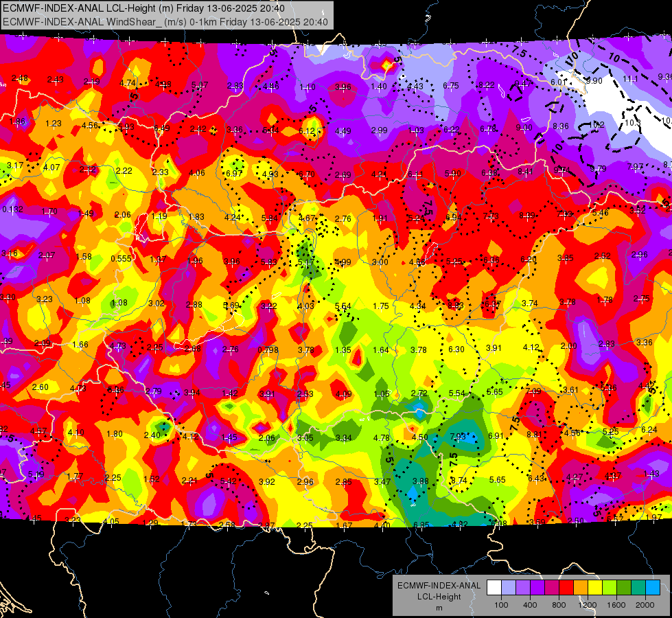Click the wind shear value 9.00
Image resolution: width=672 pixels, height=618 pixels.
pyautogui.click(x=524, y=127)
